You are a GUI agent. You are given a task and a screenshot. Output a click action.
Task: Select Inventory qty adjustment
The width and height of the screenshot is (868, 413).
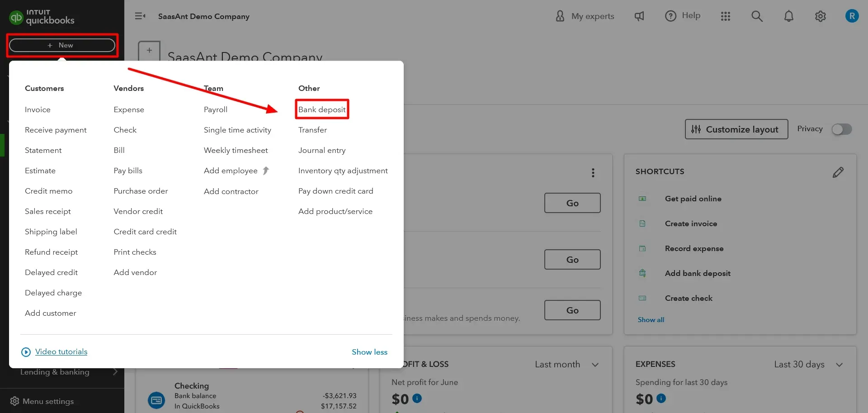pos(343,171)
